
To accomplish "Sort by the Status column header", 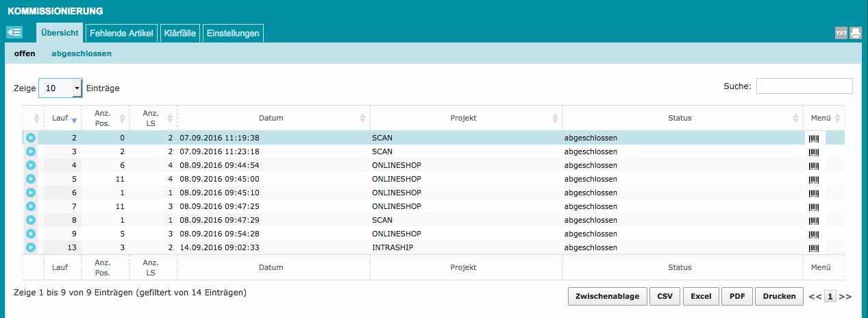I will click(680, 118).
